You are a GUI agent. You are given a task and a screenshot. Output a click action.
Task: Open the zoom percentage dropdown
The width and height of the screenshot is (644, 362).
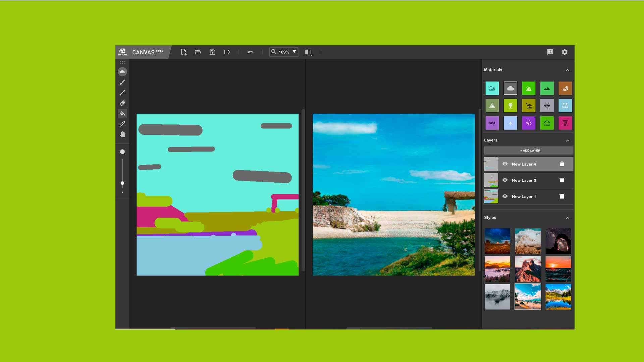(295, 52)
